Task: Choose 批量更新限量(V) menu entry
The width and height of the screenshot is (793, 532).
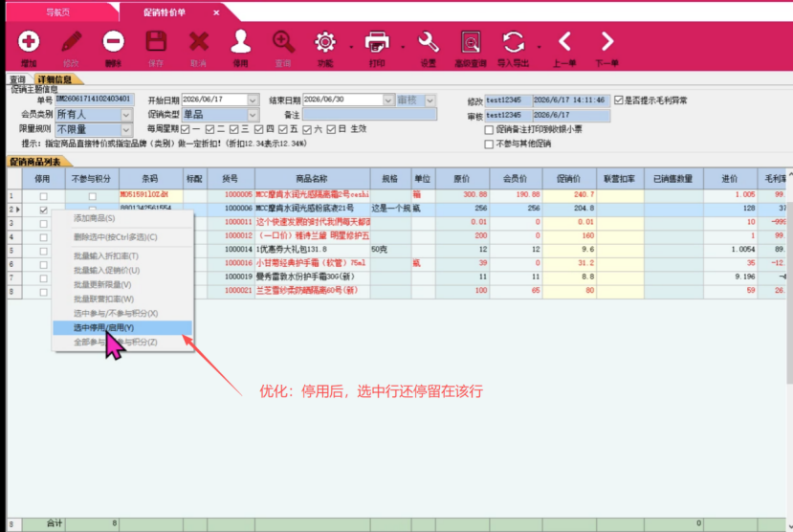Action: (122, 285)
